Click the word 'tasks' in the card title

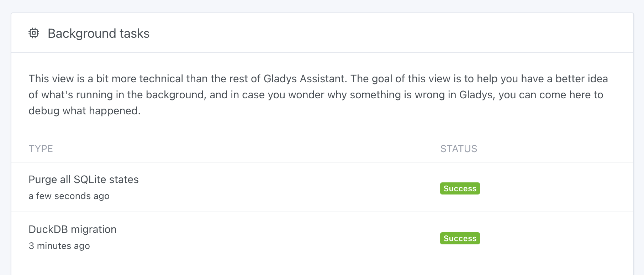pyautogui.click(x=134, y=33)
